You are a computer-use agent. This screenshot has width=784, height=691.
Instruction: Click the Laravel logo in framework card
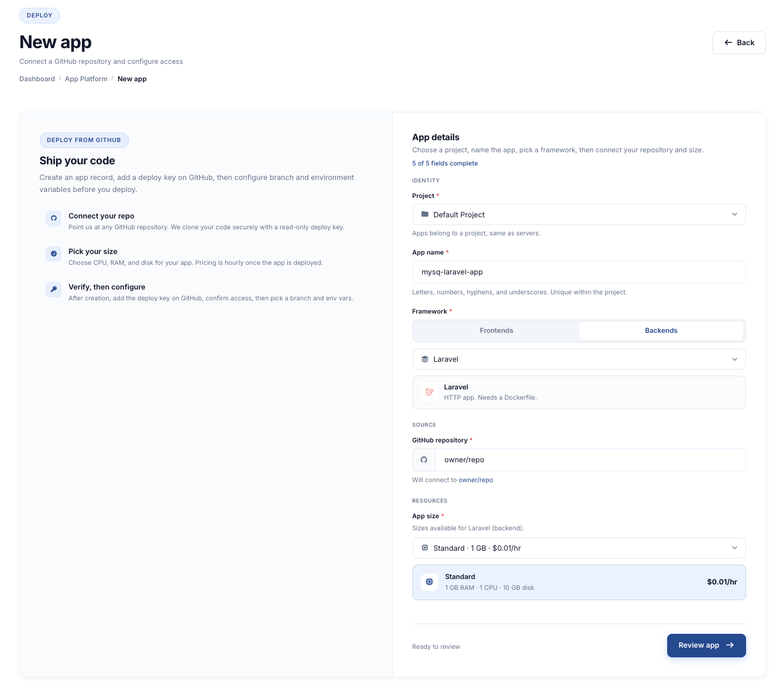pos(429,392)
